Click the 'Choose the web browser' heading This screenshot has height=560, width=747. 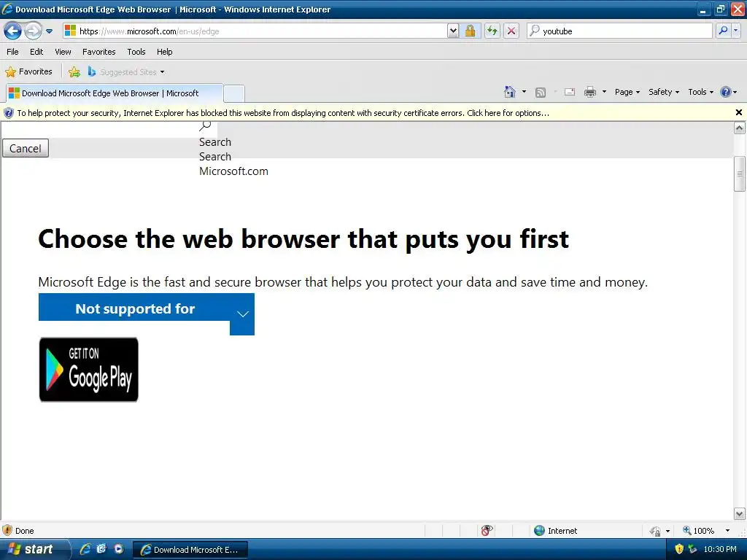pyautogui.click(x=303, y=239)
